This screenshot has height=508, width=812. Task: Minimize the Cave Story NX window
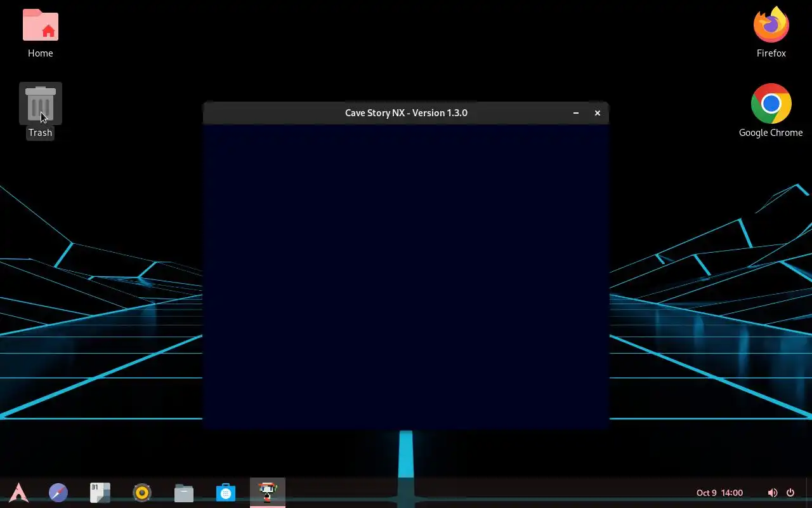576,113
